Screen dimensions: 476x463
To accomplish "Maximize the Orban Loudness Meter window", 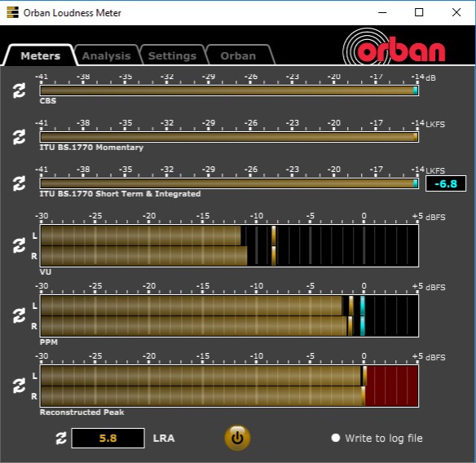I will pyautogui.click(x=419, y=12).
